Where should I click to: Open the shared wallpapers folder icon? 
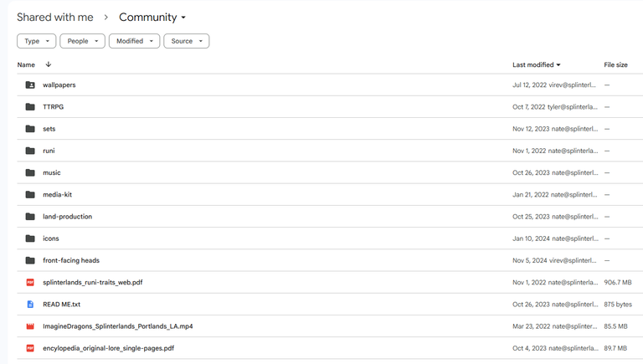pyautogui.click(x=30, y=85)
